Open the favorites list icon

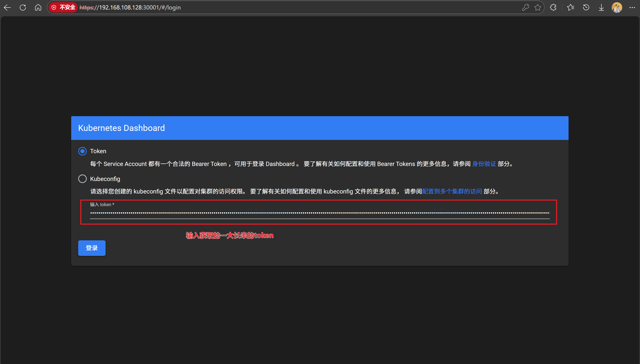[x=571, y=8]
